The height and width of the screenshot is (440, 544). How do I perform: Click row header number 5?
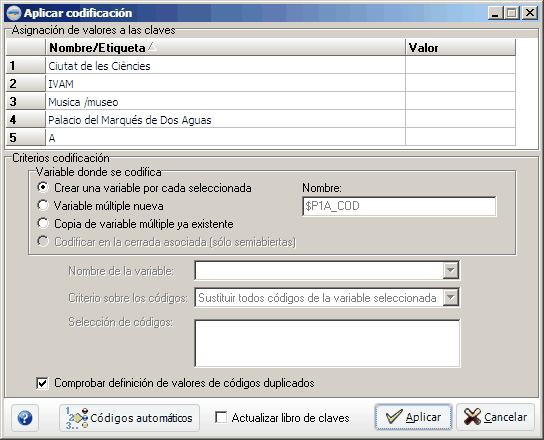click(26, 138)
